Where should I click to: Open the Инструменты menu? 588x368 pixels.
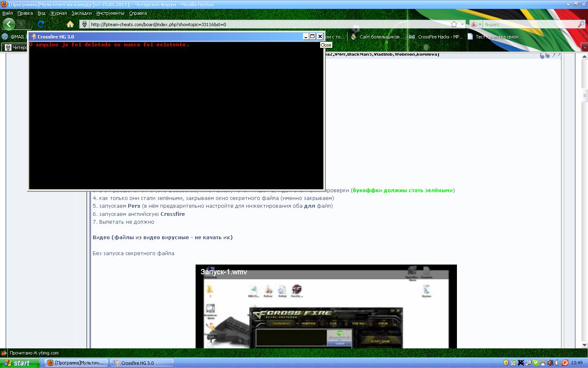(x=110, y=13)
